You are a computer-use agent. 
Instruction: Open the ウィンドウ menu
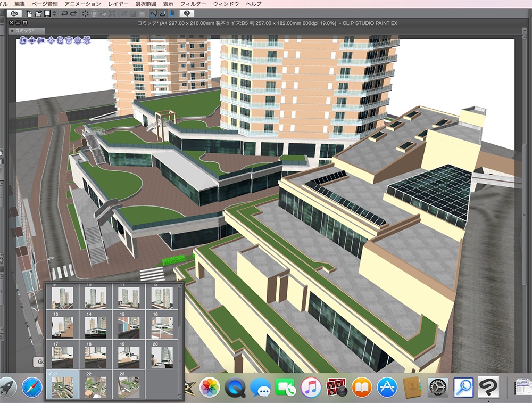[x=226, y=4]
